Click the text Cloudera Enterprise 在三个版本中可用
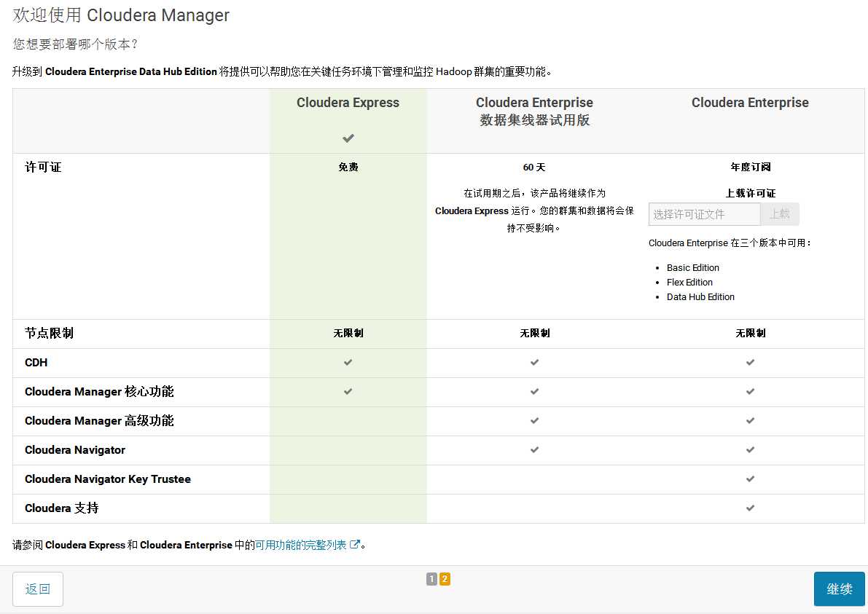The width and height of the screenshot is (868, 614). [x=730, y=243]
